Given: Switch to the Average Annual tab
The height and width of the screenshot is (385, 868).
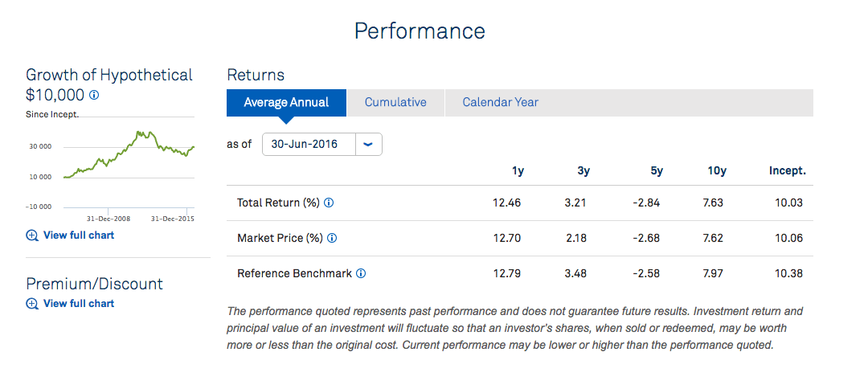Looking at the screenshot, I should point(286,103).
